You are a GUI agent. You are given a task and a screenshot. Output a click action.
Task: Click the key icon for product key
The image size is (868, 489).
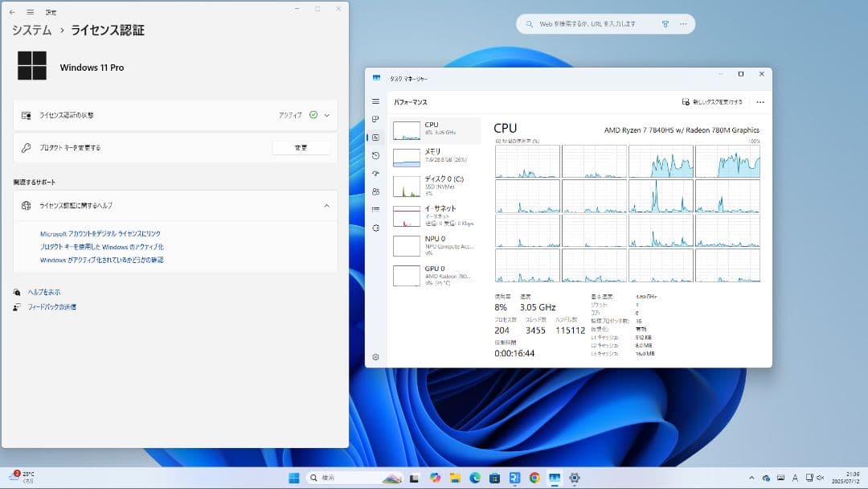(x=26, y=148)
